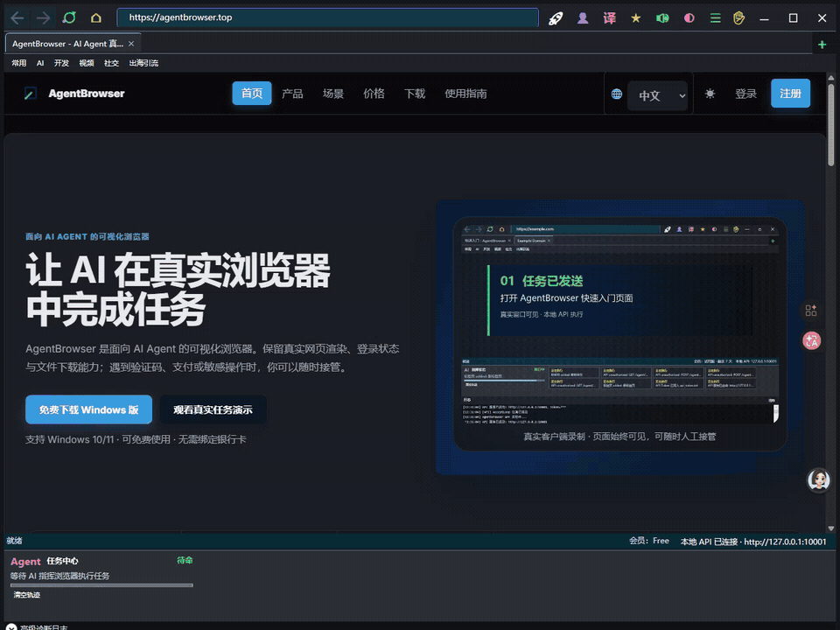The height and width of the screenshot is (630, 840).
Task: Open the 使用指南 nav item
Action: 465,94
